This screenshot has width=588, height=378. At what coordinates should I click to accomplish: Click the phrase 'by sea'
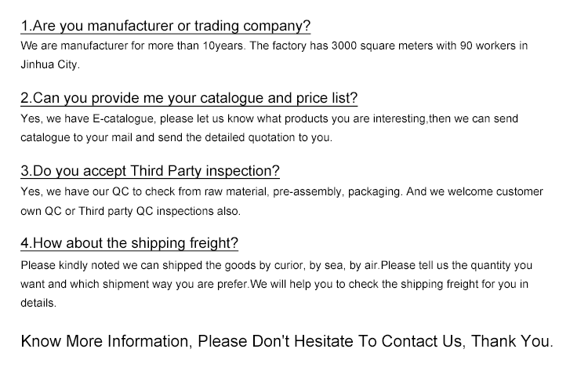tap(337, 264)
